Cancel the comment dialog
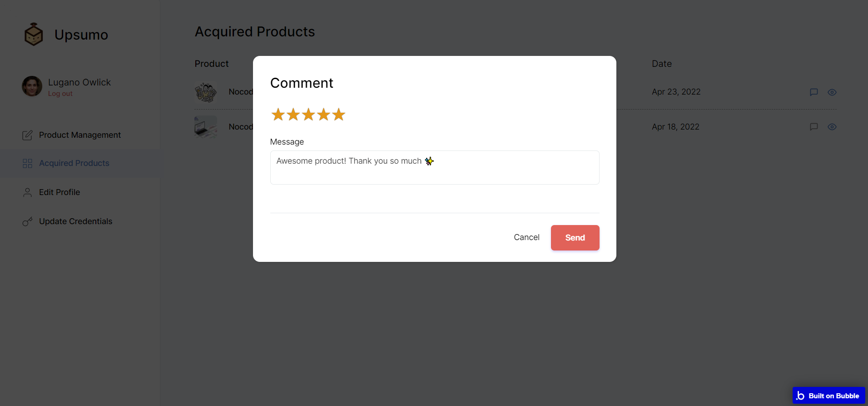868x406 pixels. pos(526,237)
